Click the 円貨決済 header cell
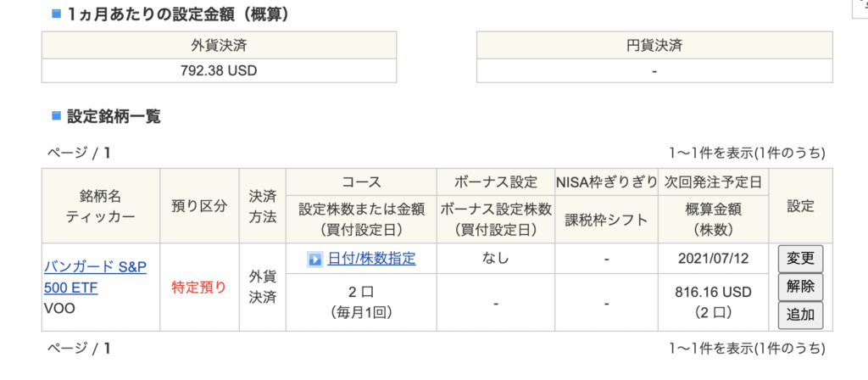Image resolution: width=868 pixels, height=380 pixels. tap(654, 46)
